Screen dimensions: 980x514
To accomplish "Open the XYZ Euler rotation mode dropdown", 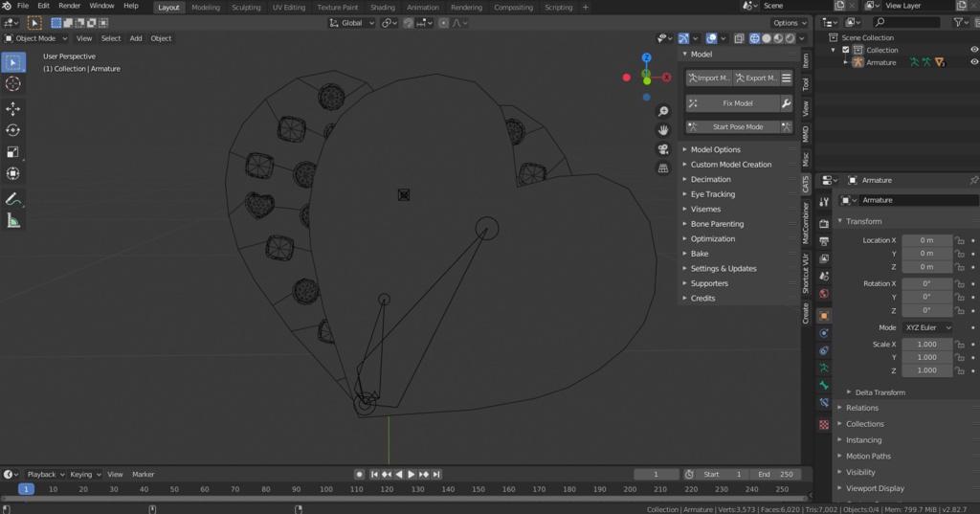I will click(x=927, y=327).
